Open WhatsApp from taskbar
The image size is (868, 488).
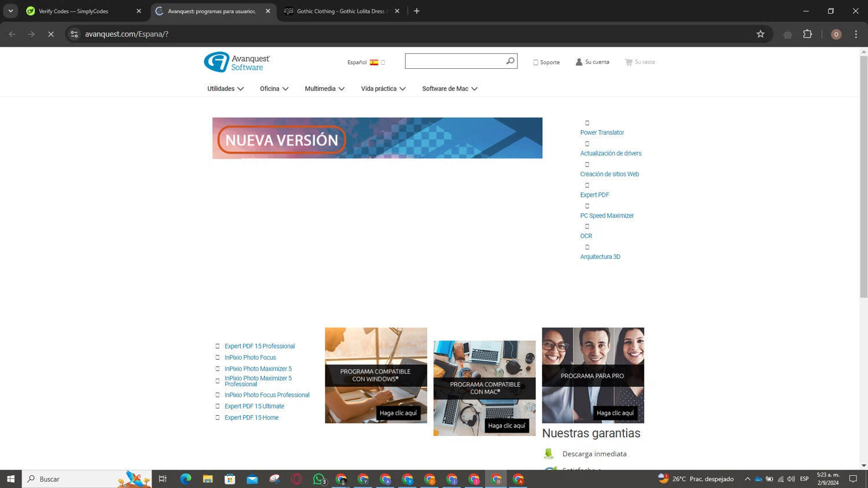tap(319, 479)
